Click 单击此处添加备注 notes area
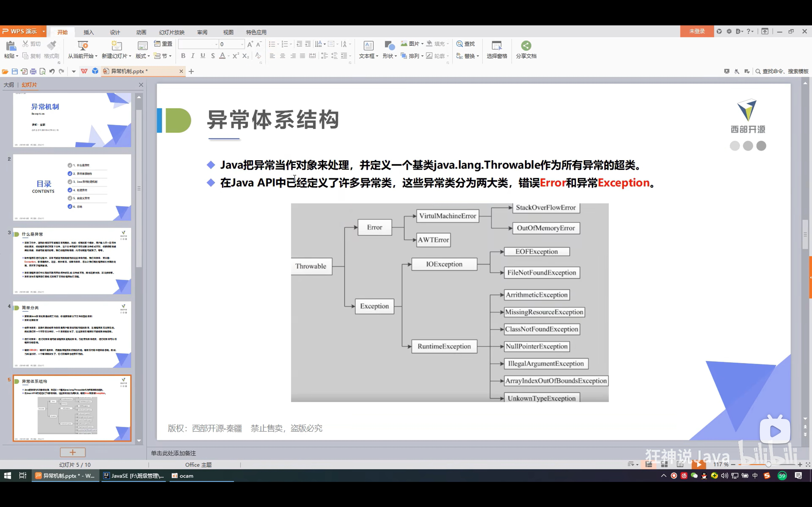 [x=173, y=453]
